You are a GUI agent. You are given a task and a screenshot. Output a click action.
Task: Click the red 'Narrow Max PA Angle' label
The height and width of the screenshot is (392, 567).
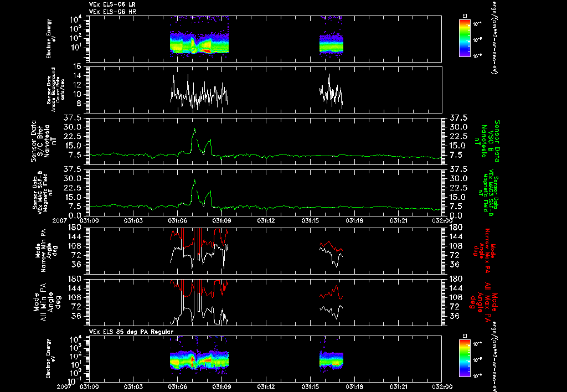[x=483, y=251]
